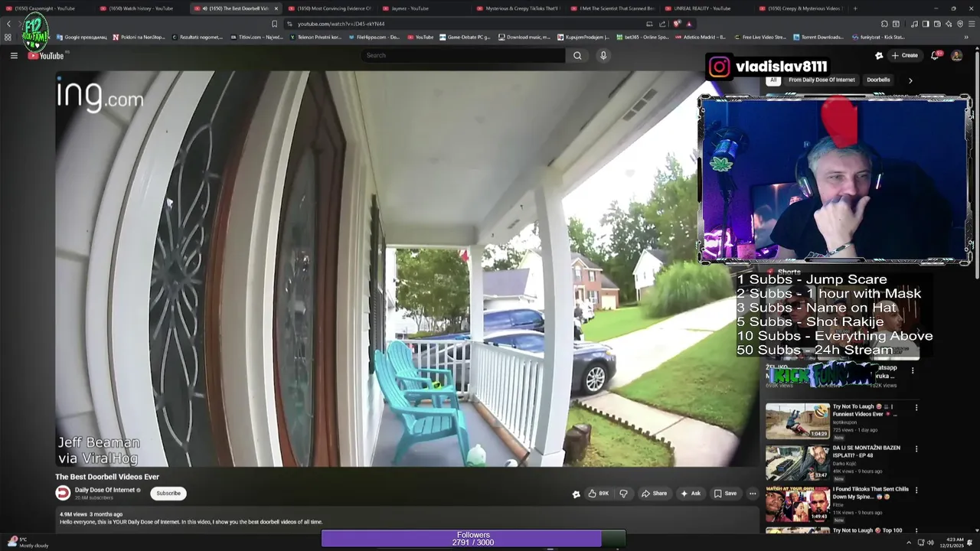Image resolution: width=980 pixels, height=551 pixels.
Task: Open options for Try Not To Laugh video
Action: pos(916,408)
